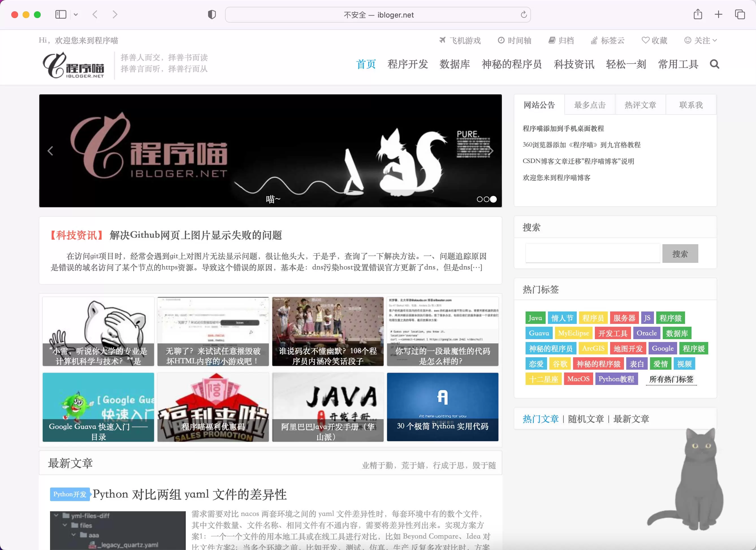The image size is (756, 550).
Task: Open 【科技资讯】 category label
Action: tap(77, 235)
